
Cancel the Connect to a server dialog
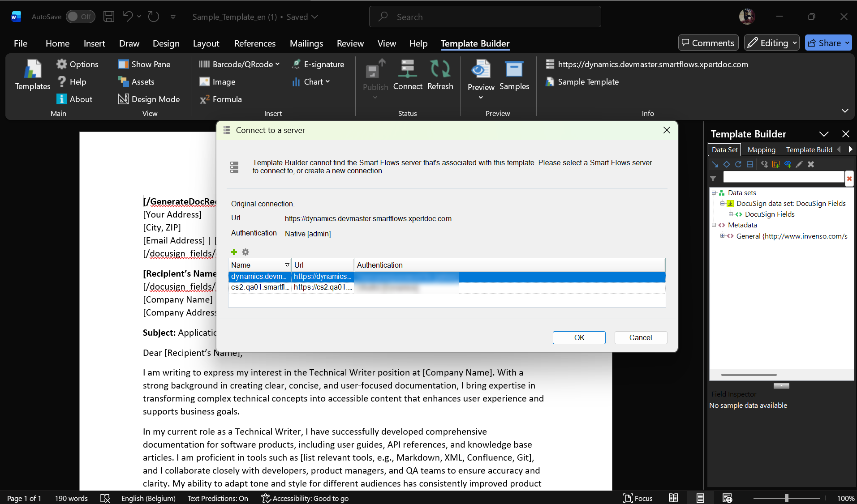[x=641, y=337]
